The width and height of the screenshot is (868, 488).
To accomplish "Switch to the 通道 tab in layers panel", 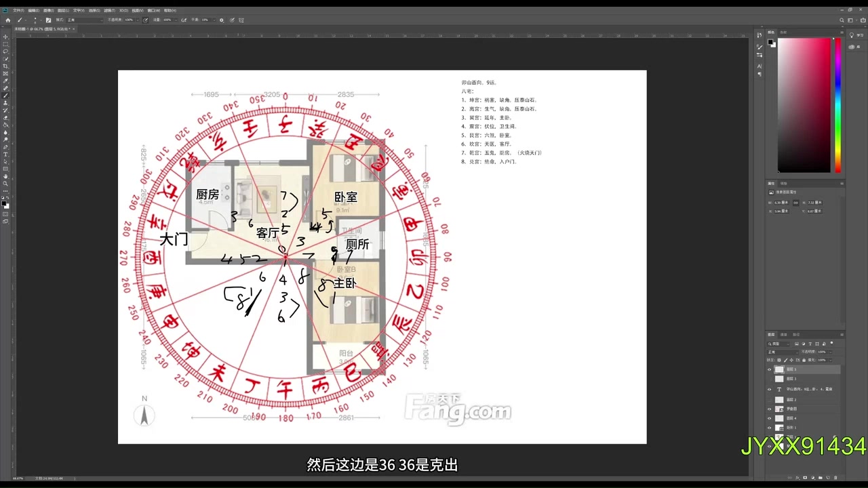I will pos(783,334).
